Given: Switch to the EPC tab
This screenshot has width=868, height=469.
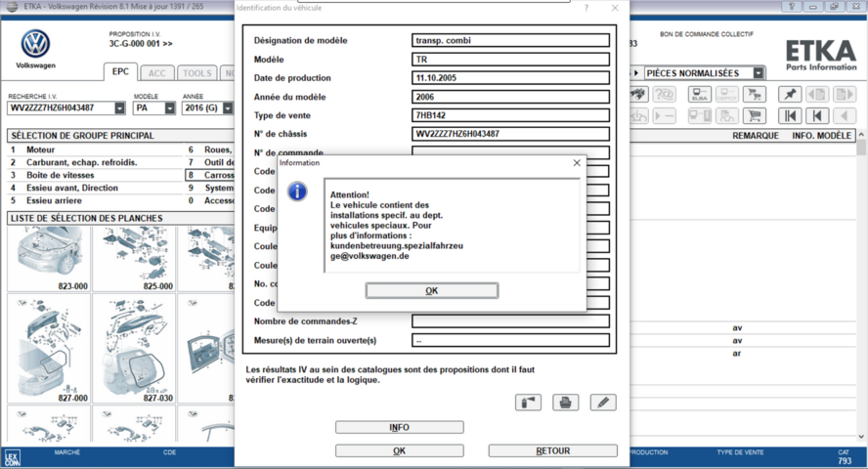Looking at the screenshot, I should (120, 72).
